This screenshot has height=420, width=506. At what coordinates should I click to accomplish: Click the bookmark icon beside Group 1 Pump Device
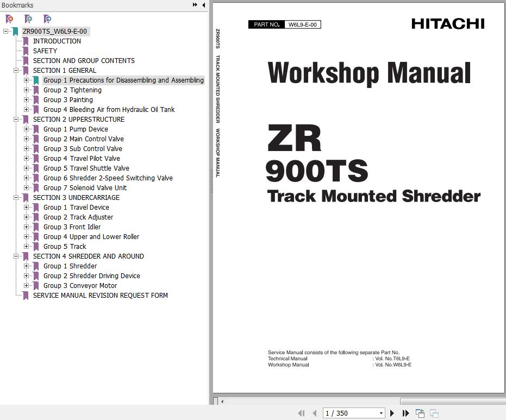pyautogui.click(x=36, y=129)
